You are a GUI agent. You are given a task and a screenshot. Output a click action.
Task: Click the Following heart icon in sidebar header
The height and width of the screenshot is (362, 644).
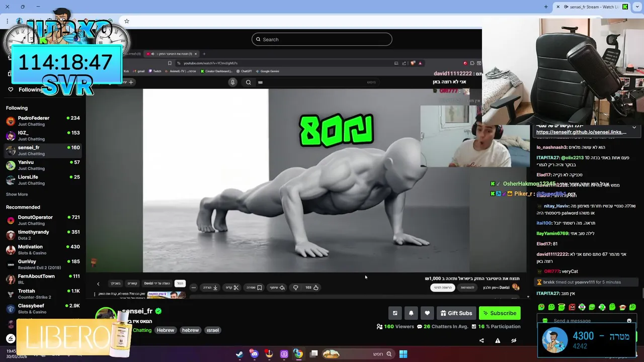click(11, 89)
